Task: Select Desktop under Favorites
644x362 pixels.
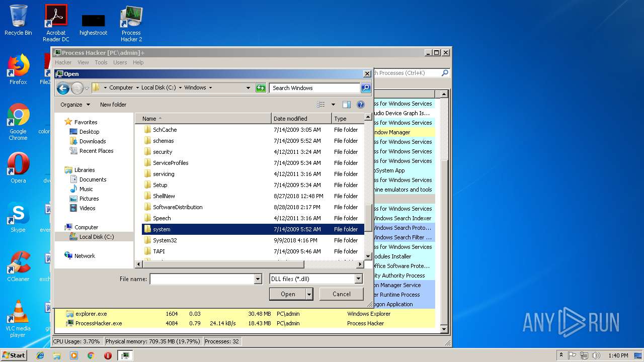Action: (x=90, y=132)
